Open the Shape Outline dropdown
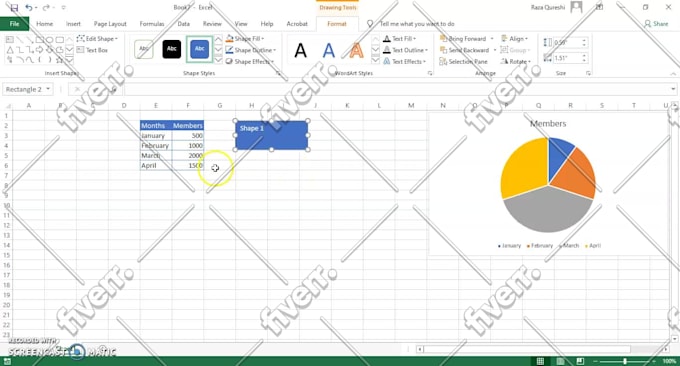 (x=251, y=50)
